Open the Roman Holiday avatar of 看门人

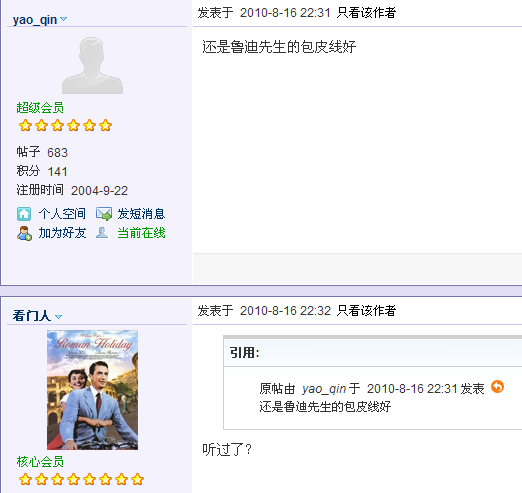coord(92,390)
